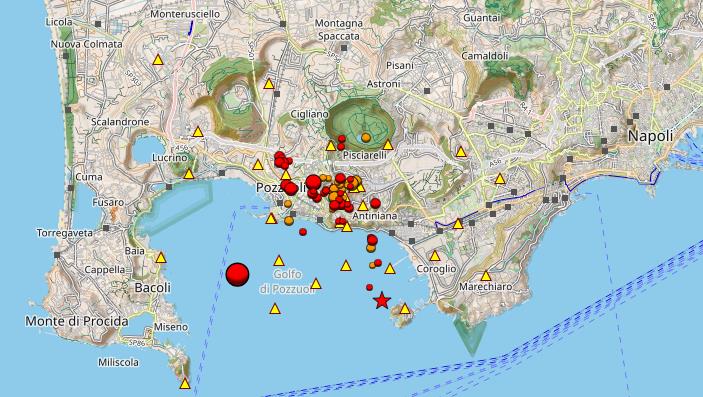Select the Monte di Procida label
Image resolution: width=703 pixels, height=397 pixels.
[x=77, y=321]
